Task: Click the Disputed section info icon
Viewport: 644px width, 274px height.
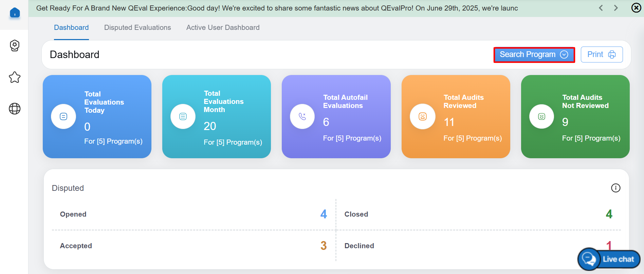Action: pos(615,188)
